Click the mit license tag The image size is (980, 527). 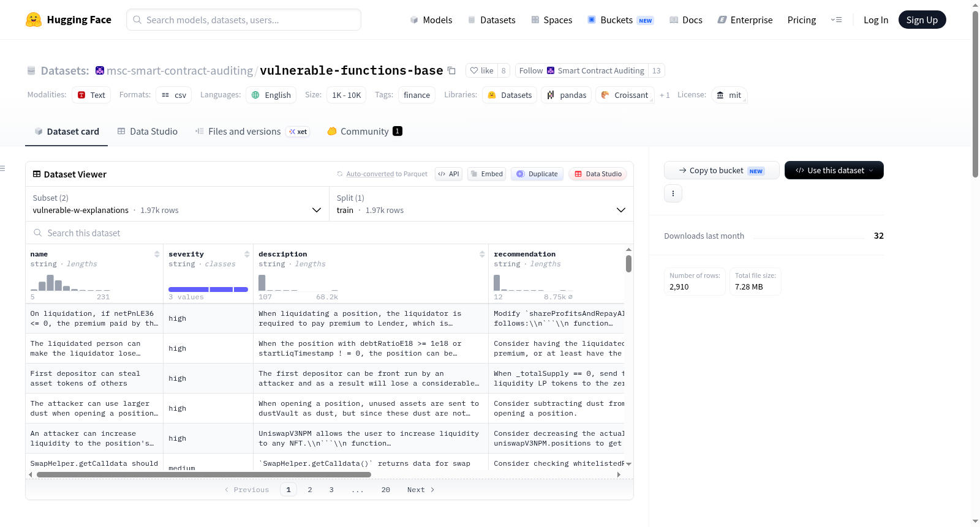click(x=729, y=95)
